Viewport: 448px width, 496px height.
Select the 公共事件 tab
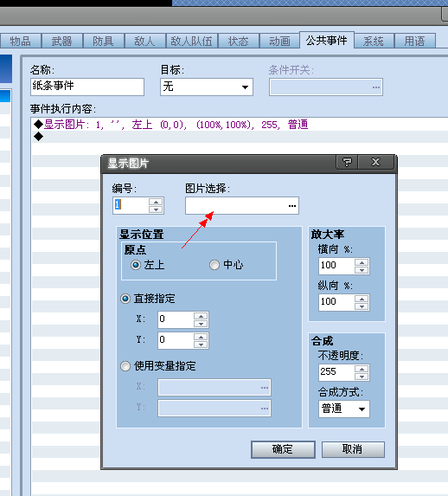327,40
